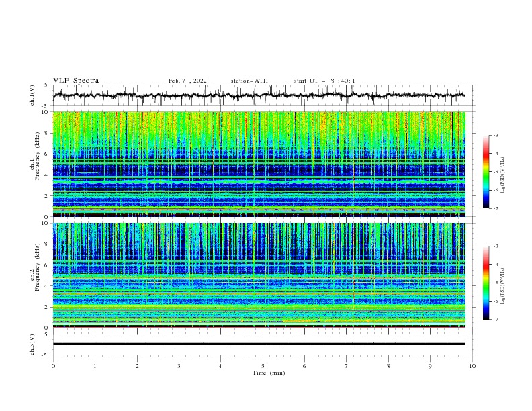This screenshot has height=411, width=532.
Task: Click the 10 kHz tick of ch.2 spectrogram
Action: [45, 223]
